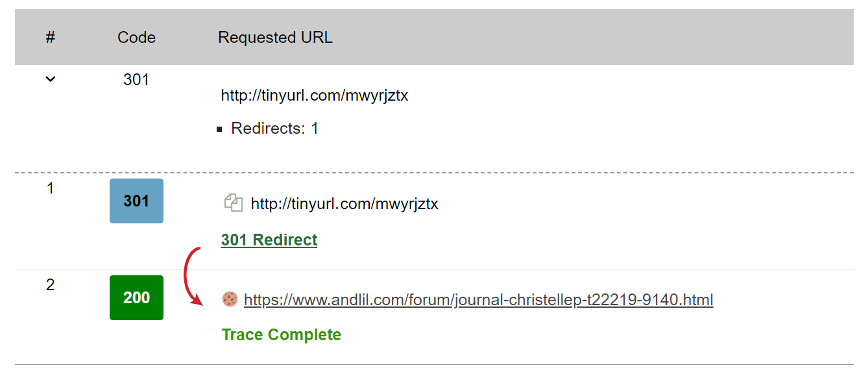The height and width of the screenshot is (374, 868).
Task: Click the Requested URL column header
Action: pyautogui.click(x=275, y=38)
